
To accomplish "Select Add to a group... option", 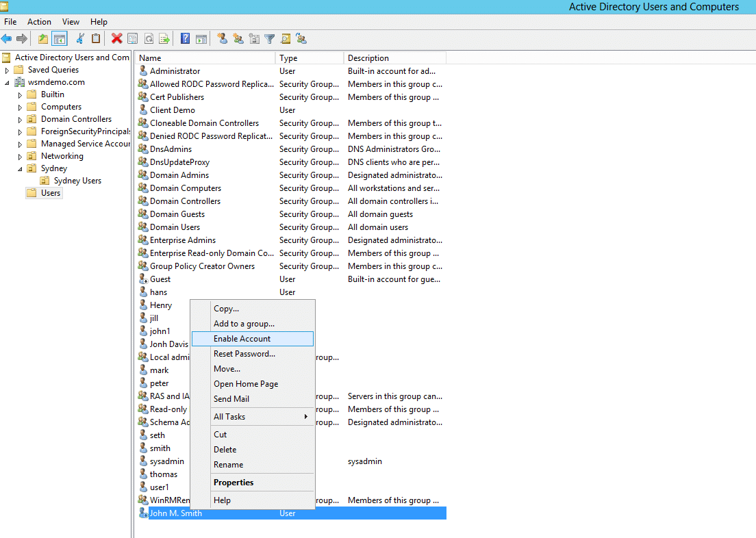I will tap(253, 324).
